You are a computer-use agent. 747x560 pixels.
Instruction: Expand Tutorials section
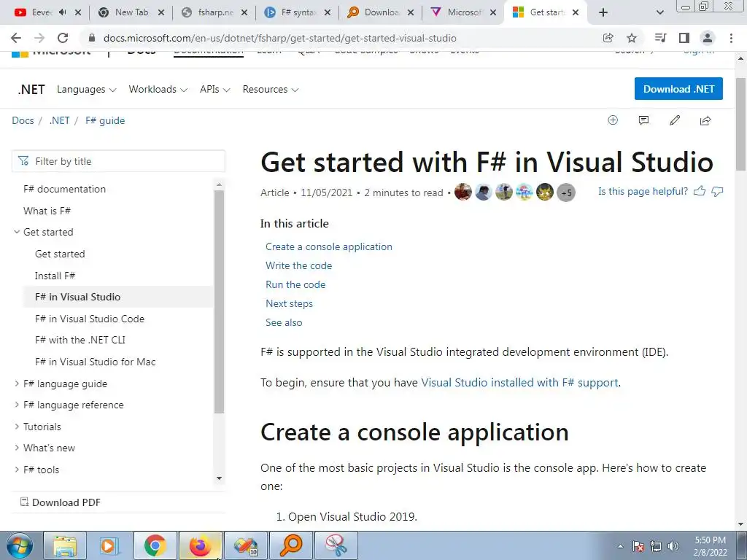point(17,427)
